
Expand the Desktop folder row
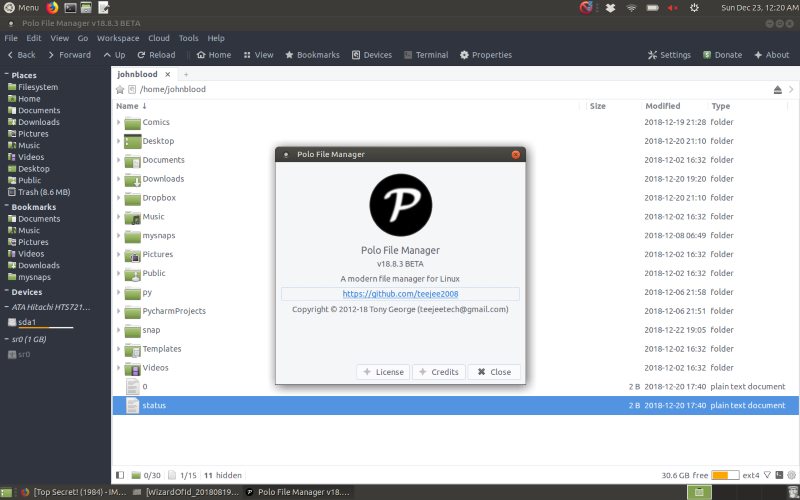(x=118, y=141)
